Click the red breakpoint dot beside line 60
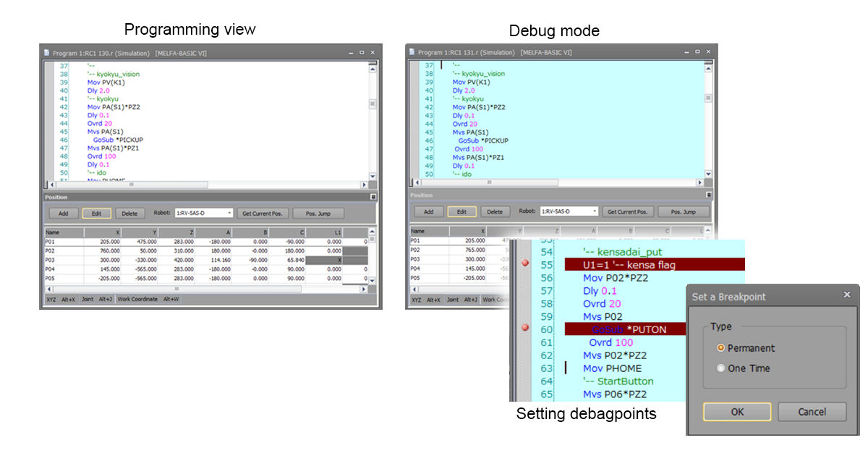The height and width of the screenshot is (456, 868). coord(526,326)
